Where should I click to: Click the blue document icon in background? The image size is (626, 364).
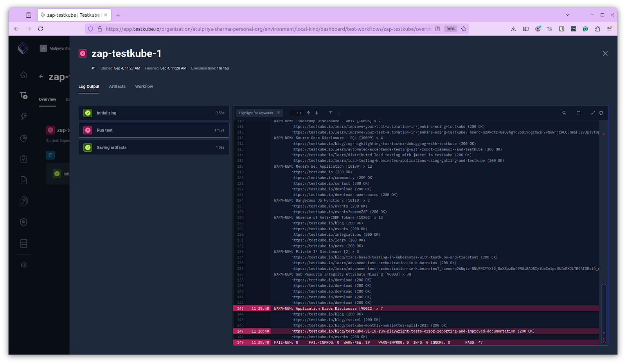[50, 155]
